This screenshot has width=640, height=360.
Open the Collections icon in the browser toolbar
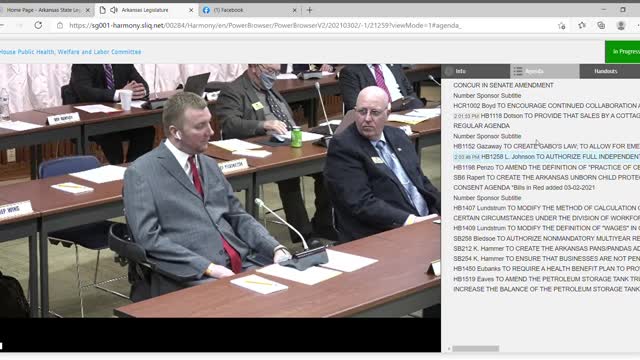pyautogui.click(x=601, y=25)
